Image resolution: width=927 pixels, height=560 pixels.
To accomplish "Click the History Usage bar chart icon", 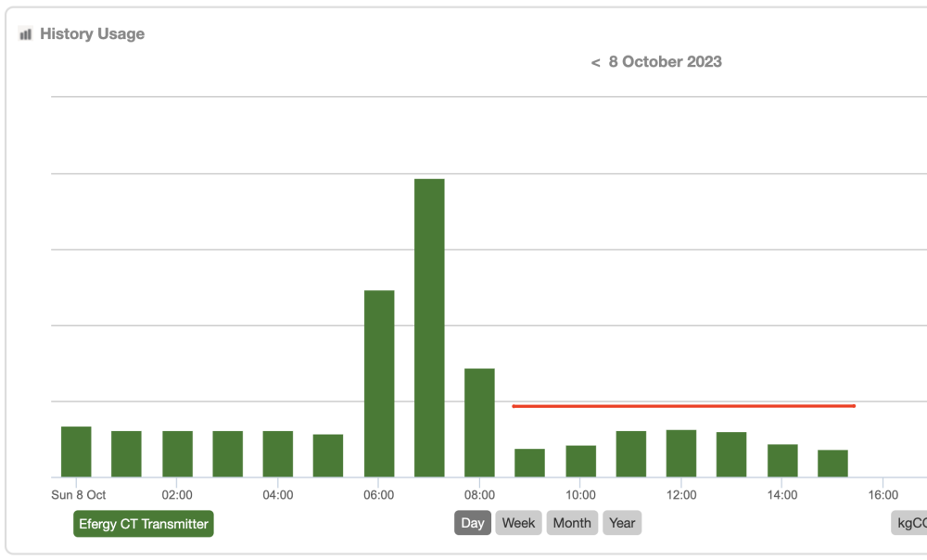I will pos(25,34).
